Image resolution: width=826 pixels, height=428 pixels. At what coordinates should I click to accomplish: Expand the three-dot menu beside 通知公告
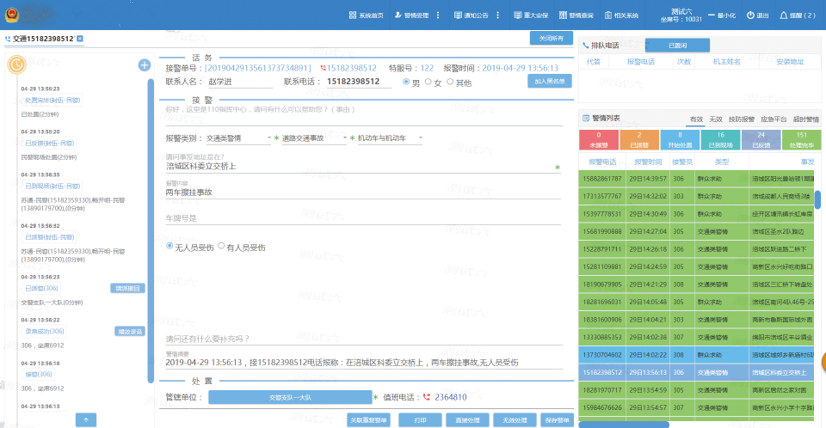click(x=498, y=15)
